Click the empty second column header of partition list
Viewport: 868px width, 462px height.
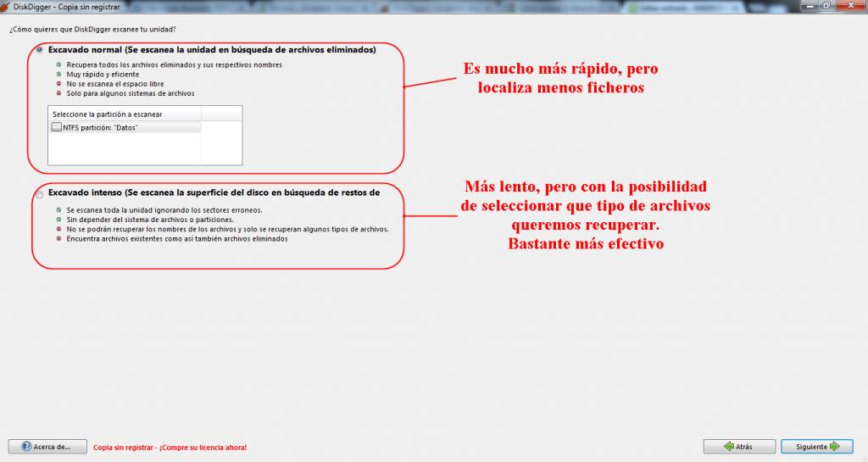(221, 114)
